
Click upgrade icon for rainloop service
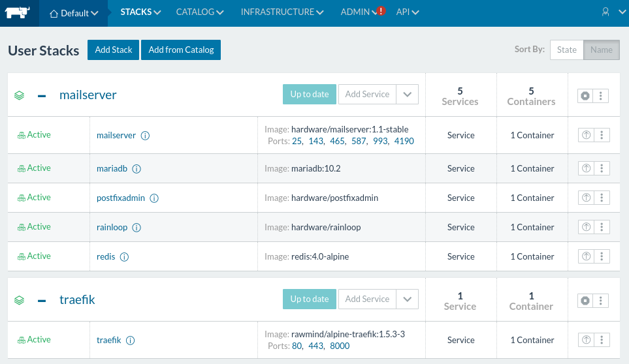(x=586, y=227)
